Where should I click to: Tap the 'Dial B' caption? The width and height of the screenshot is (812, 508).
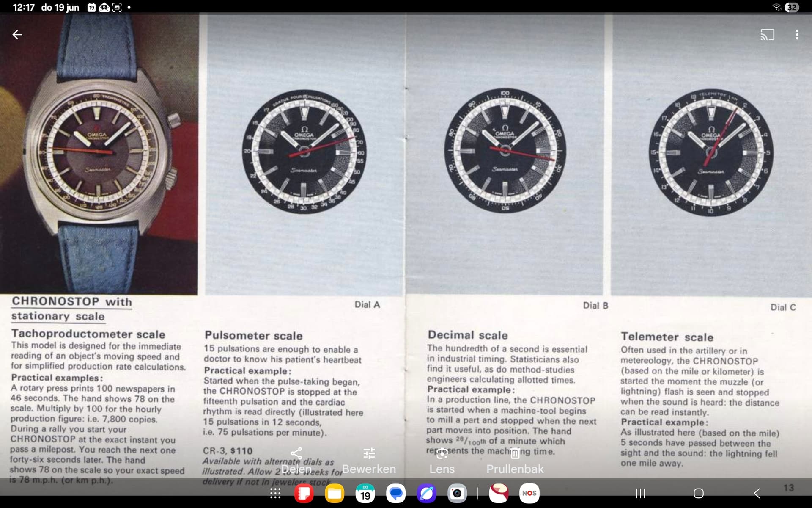pos(595,305)
